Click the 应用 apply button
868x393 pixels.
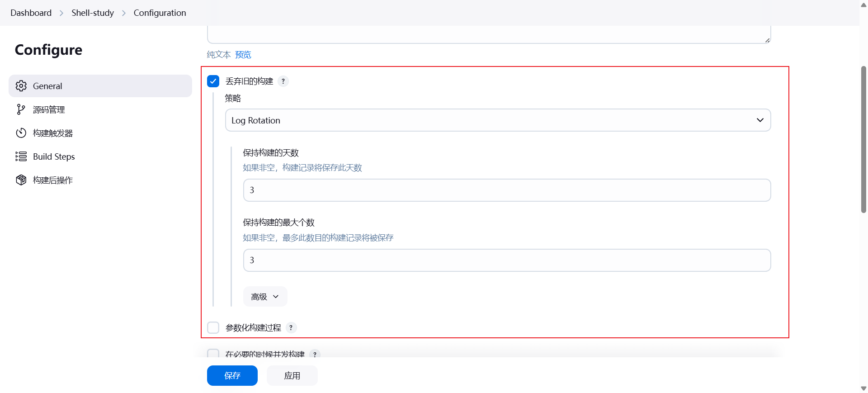292,375
